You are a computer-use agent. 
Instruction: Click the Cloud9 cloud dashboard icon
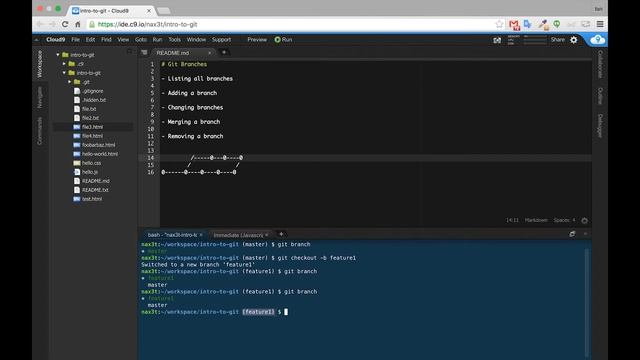point(598,40)
